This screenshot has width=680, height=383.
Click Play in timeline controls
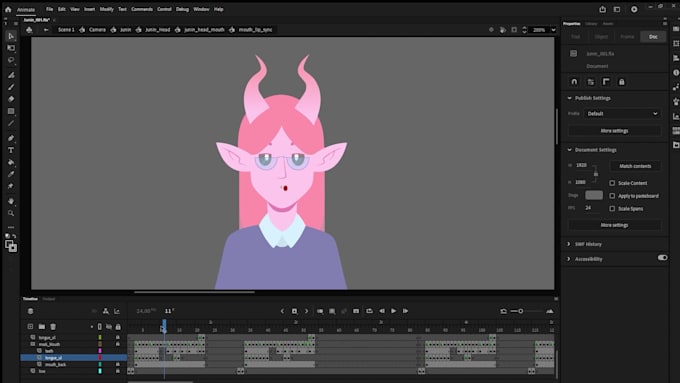(x=393, y=311)
